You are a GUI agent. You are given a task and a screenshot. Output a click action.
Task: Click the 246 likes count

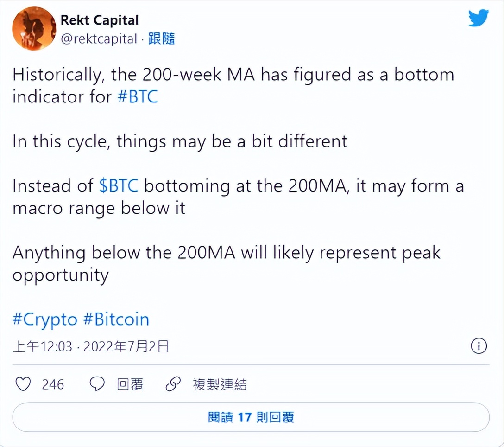click(x=53, y=384)
